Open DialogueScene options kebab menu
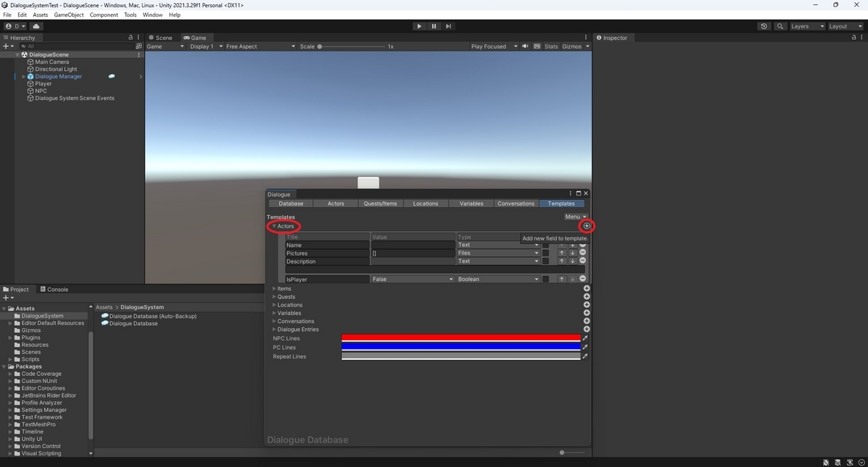 pyautogui.click(x=139, y=54)
